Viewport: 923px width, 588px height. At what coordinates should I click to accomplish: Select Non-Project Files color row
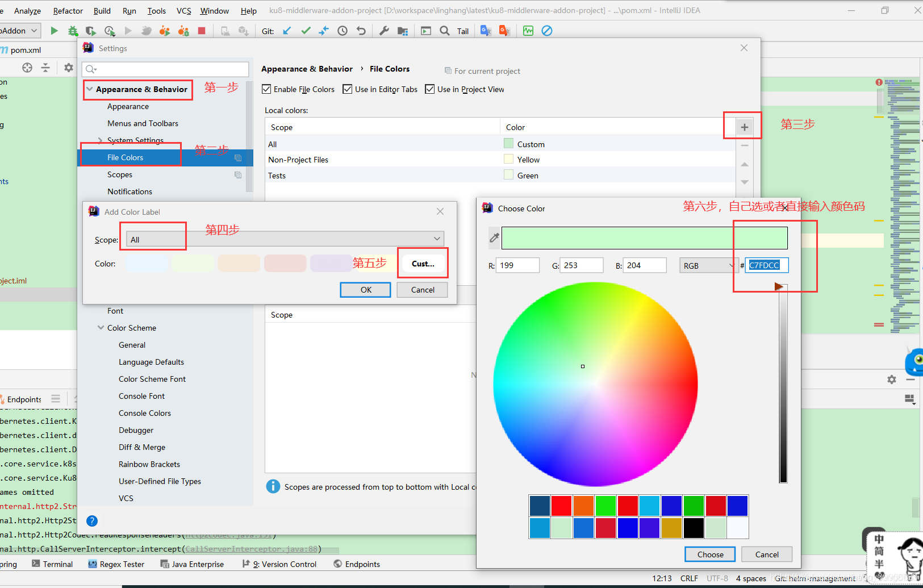tap(500, 160)
